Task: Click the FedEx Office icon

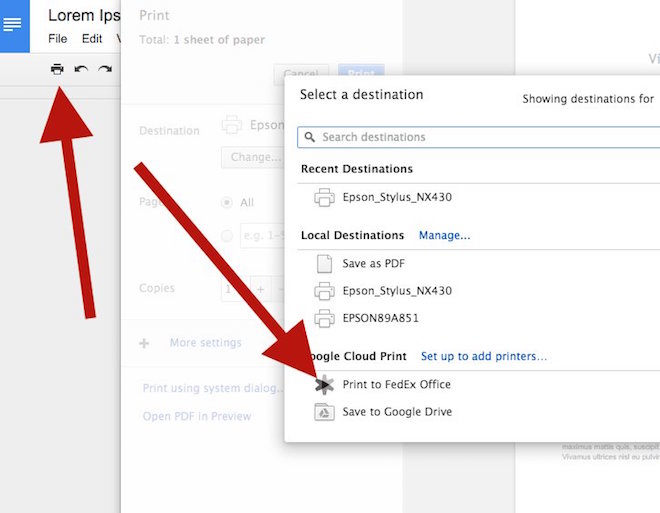Action: click(x=325, y=385)
